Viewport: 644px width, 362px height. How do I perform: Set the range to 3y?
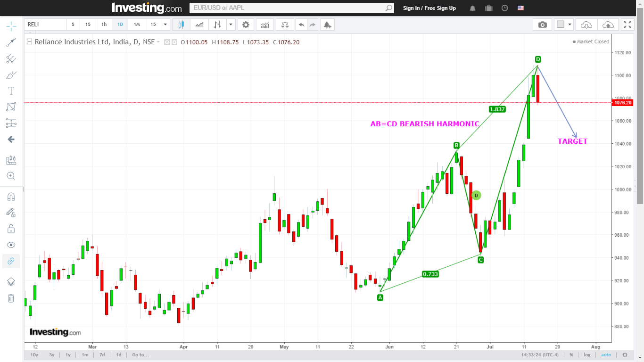pyautogui.click(x=51, y=355)
